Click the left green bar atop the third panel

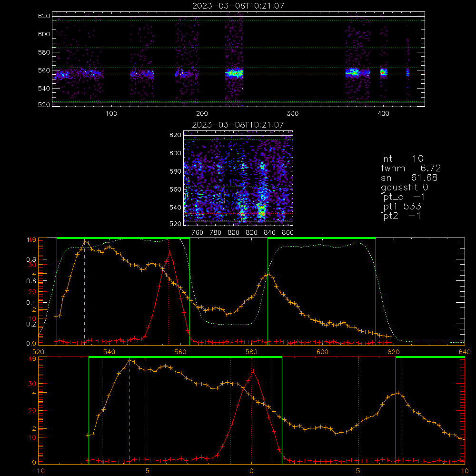pos(123,238)
